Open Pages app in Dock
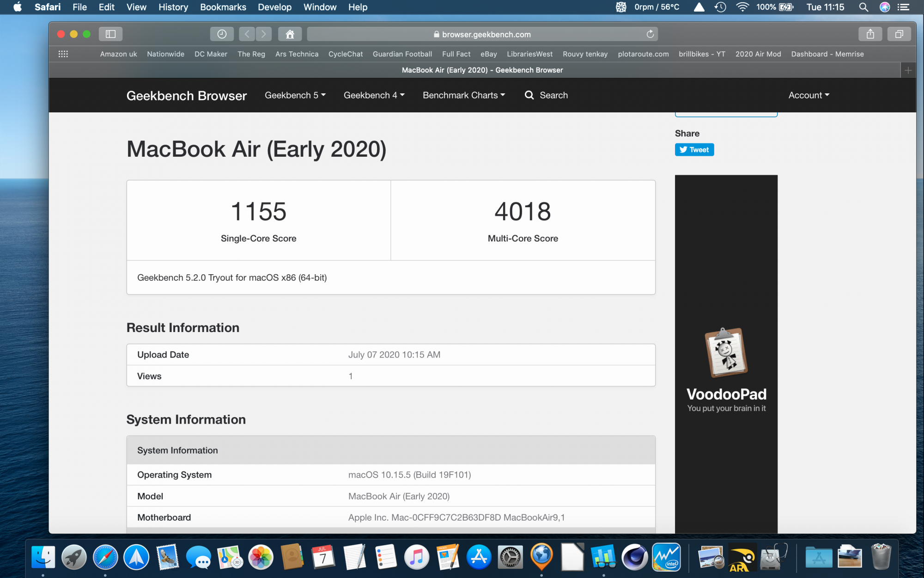This screenshot has height=578, width=924. 448,557
